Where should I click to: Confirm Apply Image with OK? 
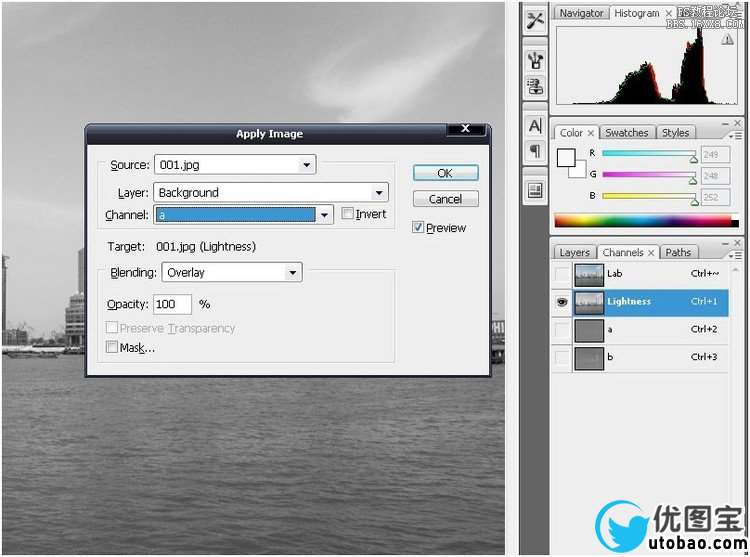point(445,173)
